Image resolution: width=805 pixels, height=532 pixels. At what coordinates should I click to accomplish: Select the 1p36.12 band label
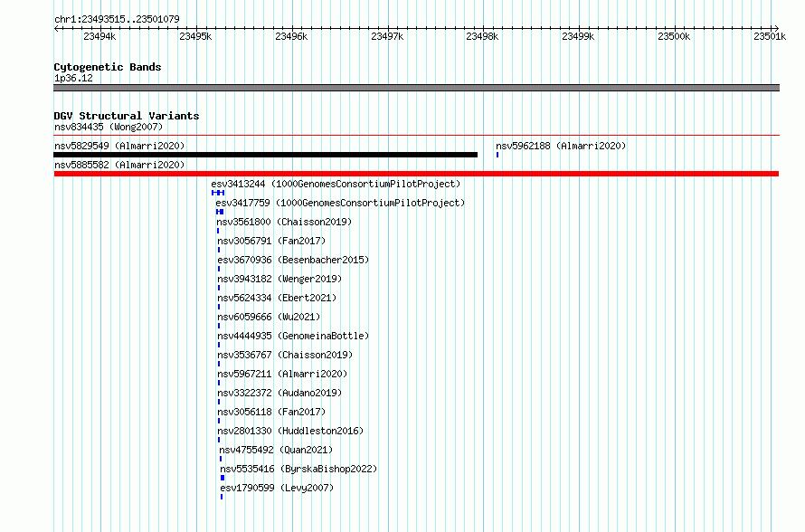click(x=73, y=78)
